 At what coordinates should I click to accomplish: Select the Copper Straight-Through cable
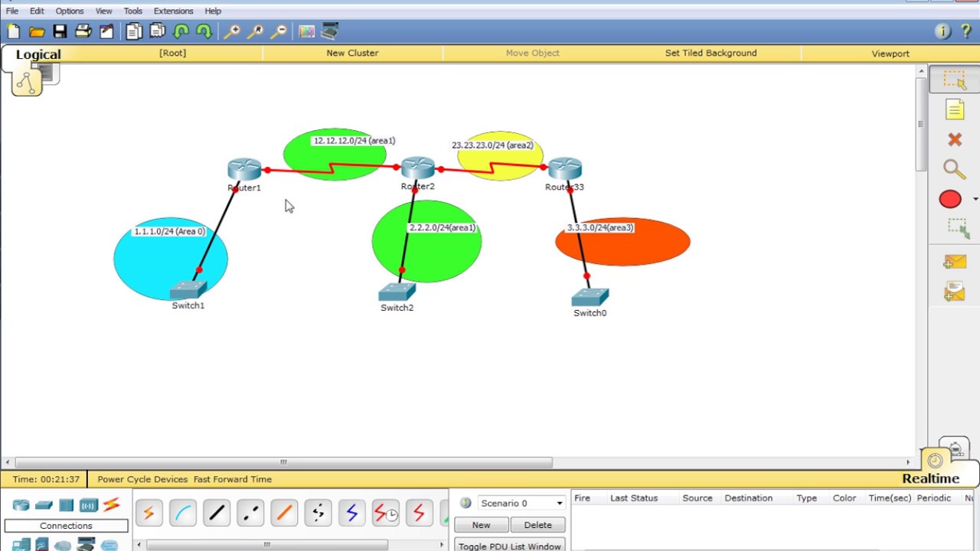(x=217, y=514)
